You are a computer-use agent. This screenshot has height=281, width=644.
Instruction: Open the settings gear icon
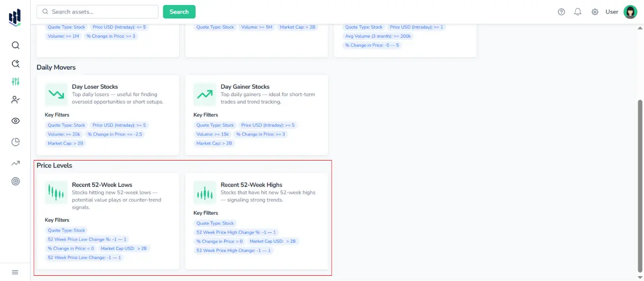595,12
